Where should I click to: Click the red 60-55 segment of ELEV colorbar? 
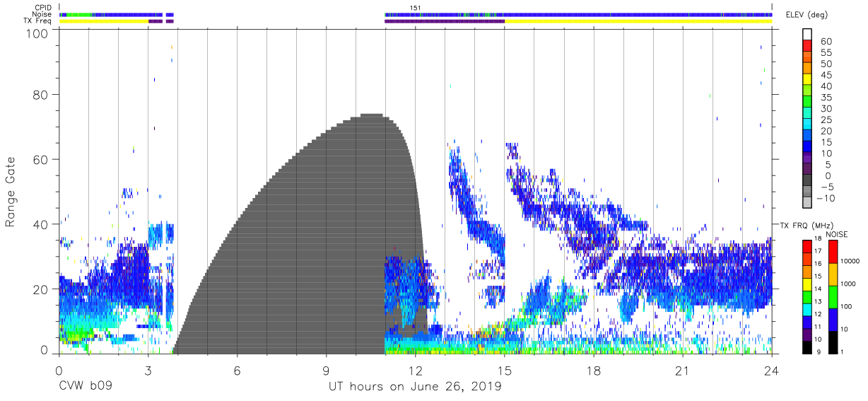pos(807,47)
